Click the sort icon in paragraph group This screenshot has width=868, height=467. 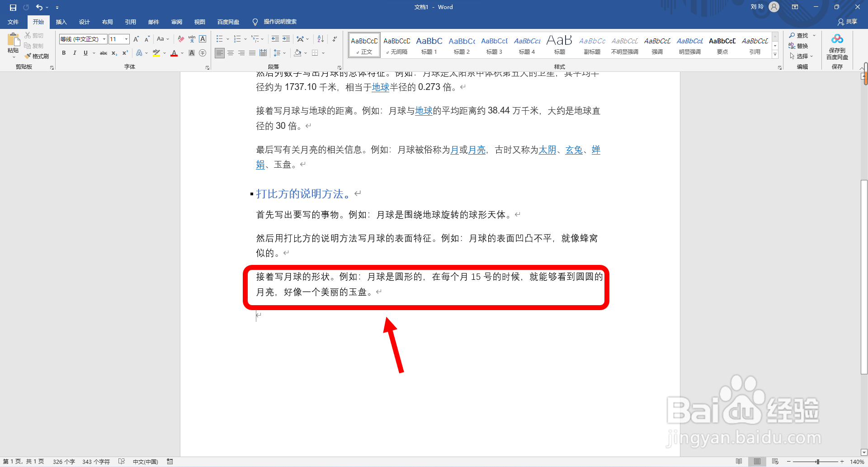[321, 39]
